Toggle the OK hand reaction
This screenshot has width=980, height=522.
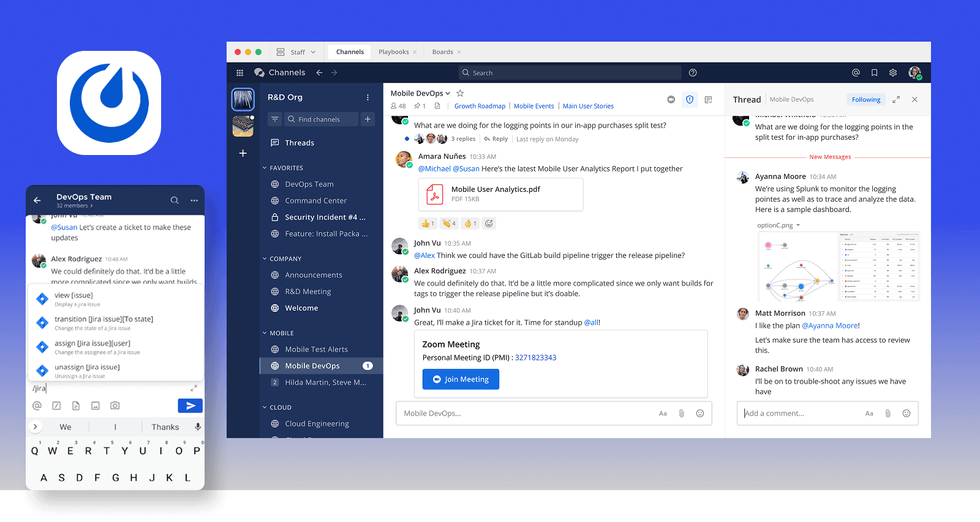[470, 224]
